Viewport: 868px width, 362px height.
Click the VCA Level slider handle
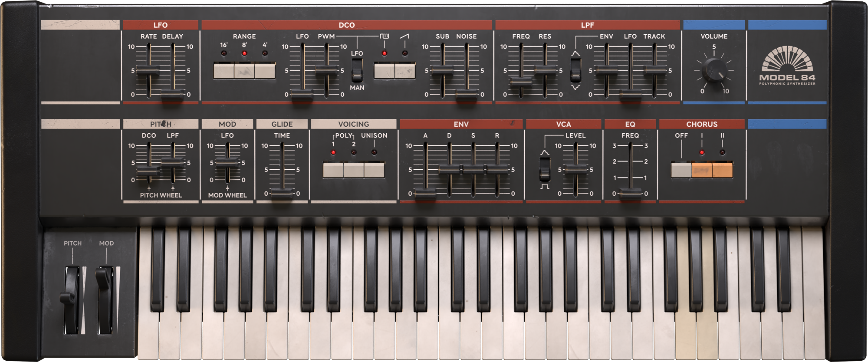point(575,170)
